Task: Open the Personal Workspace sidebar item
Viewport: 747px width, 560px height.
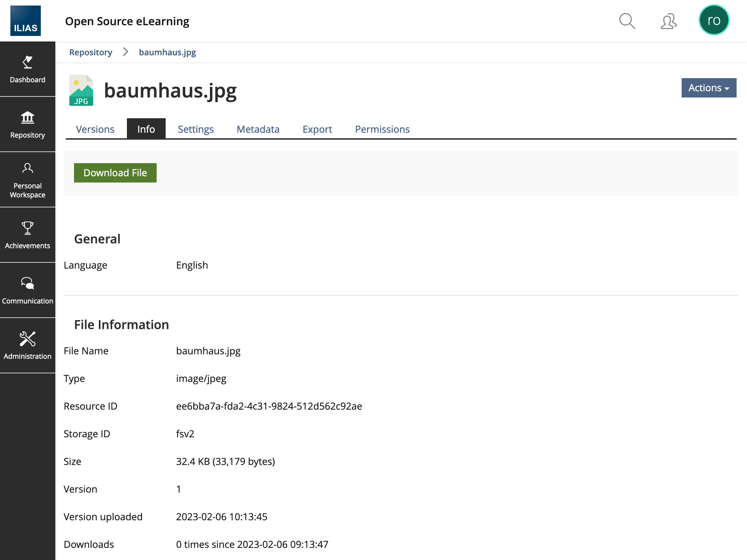Action: [x=28, y=180]
